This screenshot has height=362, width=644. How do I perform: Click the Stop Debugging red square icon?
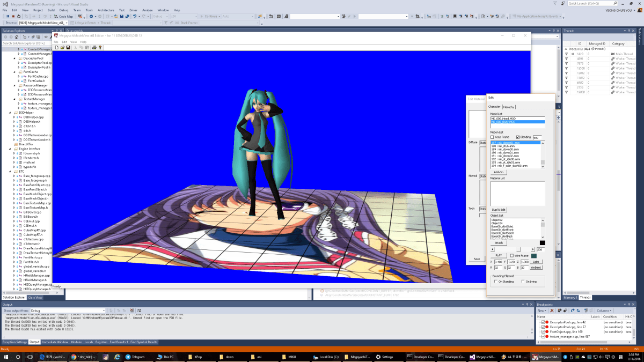13,17
